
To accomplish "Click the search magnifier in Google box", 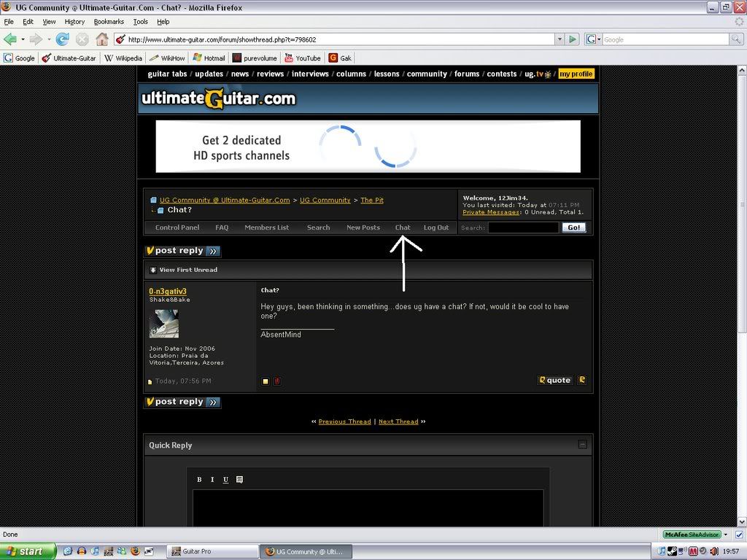I will (736, 39).
